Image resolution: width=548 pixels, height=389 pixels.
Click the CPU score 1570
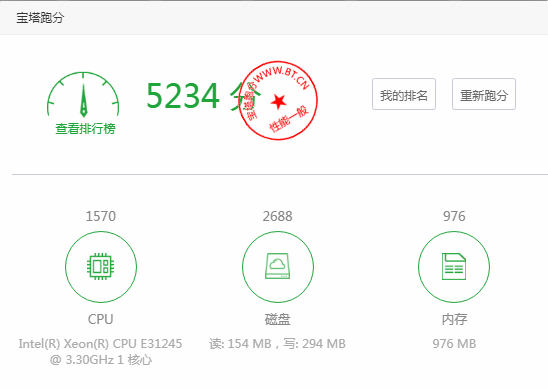click(x=101, y=216)
